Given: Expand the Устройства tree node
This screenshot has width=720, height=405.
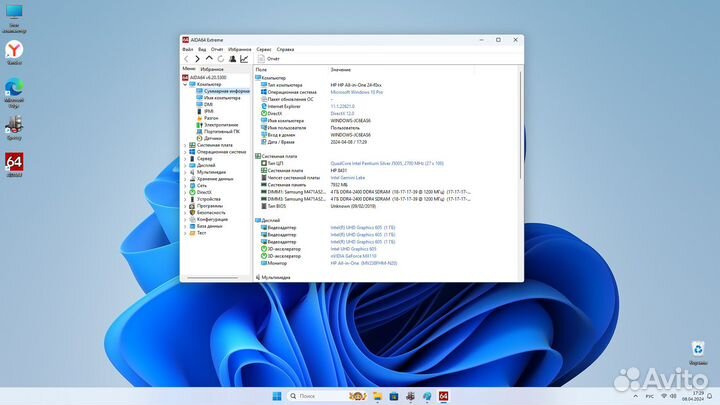Looking at the screenshot, I should click(185, 199).
